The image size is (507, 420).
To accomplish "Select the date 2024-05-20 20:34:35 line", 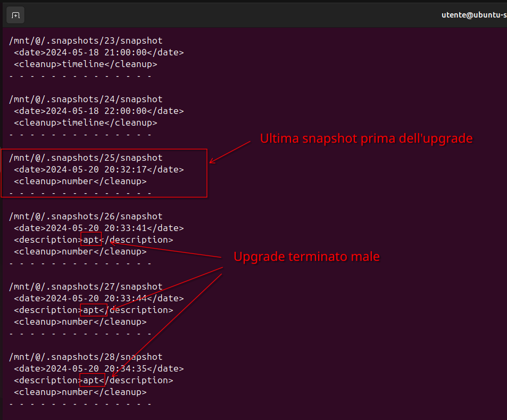I will [x=98, y=368].
